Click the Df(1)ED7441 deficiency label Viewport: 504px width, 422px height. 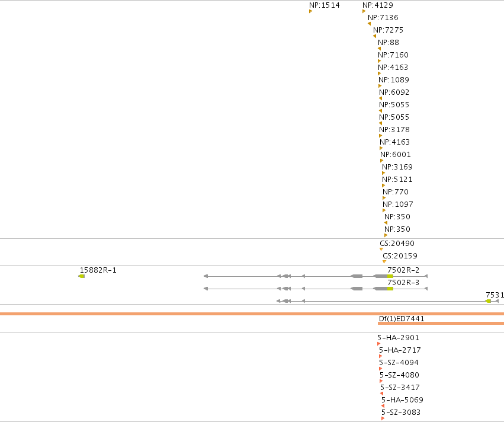(402, 319)
